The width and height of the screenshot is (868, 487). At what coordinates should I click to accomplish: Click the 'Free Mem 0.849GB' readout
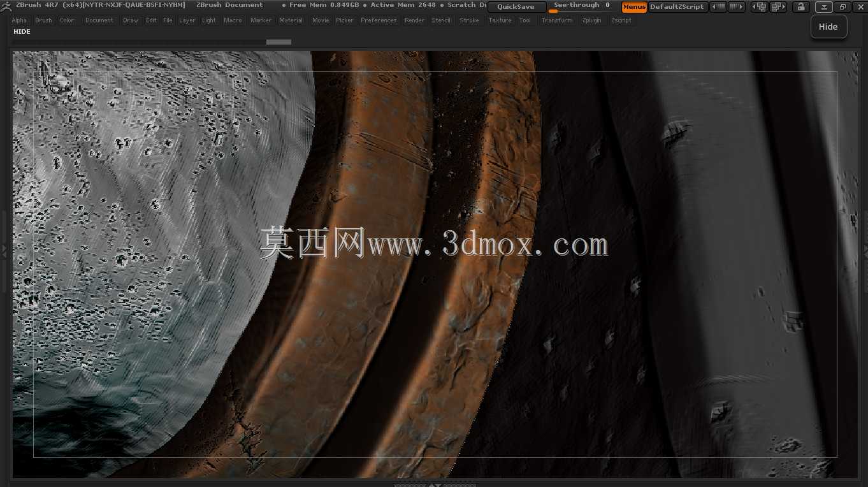[324, 5]
